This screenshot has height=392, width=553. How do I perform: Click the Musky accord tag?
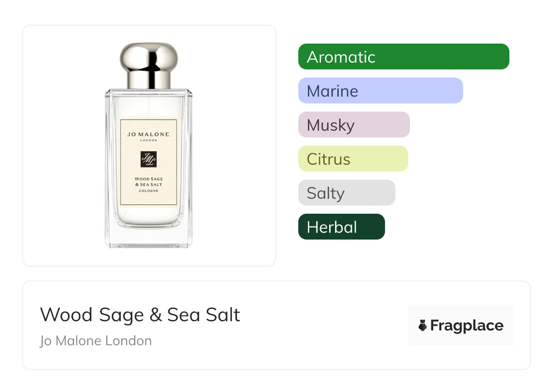pos(354,125)
